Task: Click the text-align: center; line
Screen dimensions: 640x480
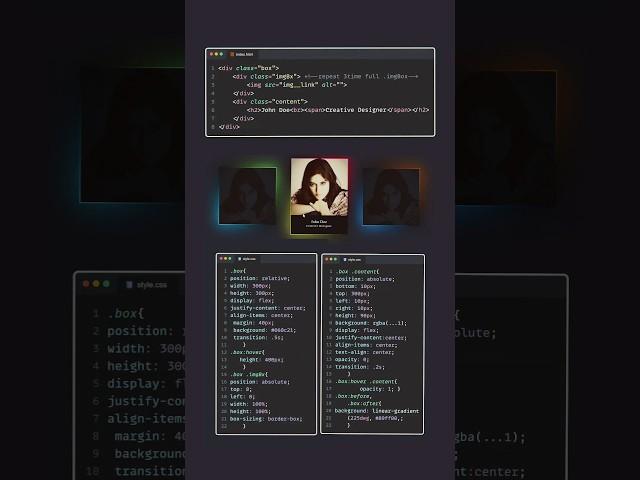Action: click(x=364, y=352)
